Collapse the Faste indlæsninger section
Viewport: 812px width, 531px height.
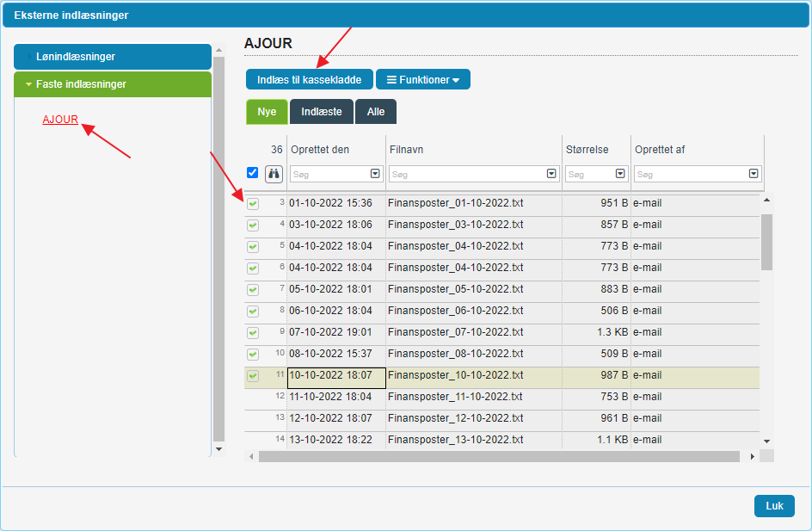click(113, 84)
